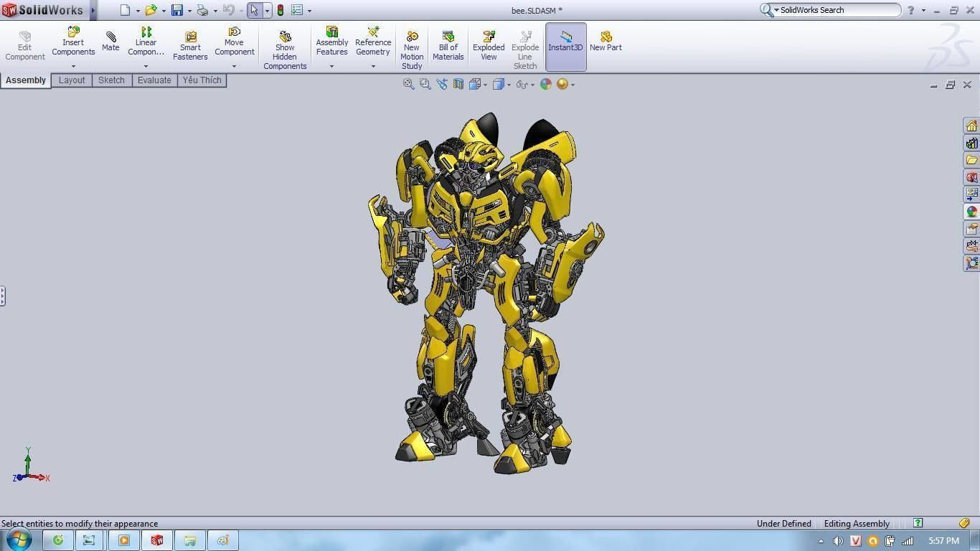Open Appearances task pane tab
Screen dimensions: 980x551
(x=971, y=212)
